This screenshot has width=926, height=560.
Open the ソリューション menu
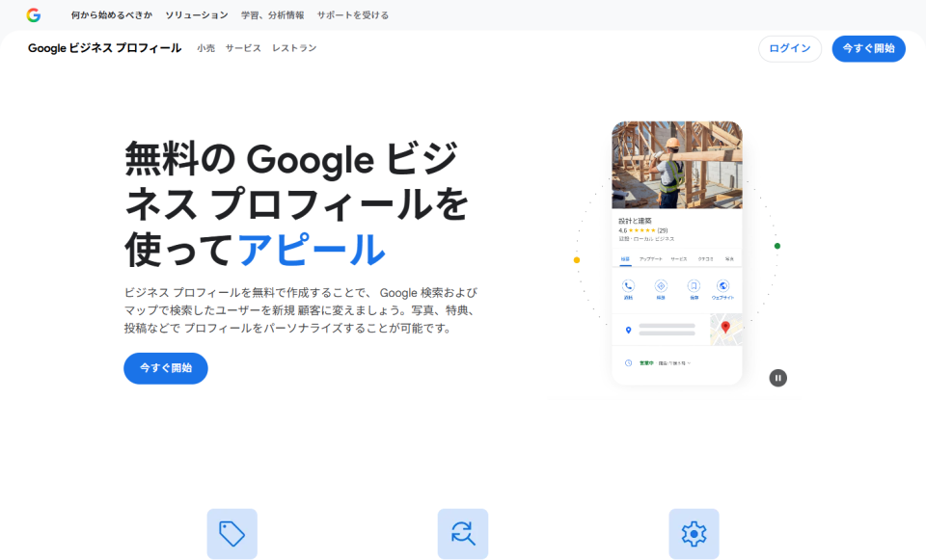pyautogui.click(x=197, y=15)
